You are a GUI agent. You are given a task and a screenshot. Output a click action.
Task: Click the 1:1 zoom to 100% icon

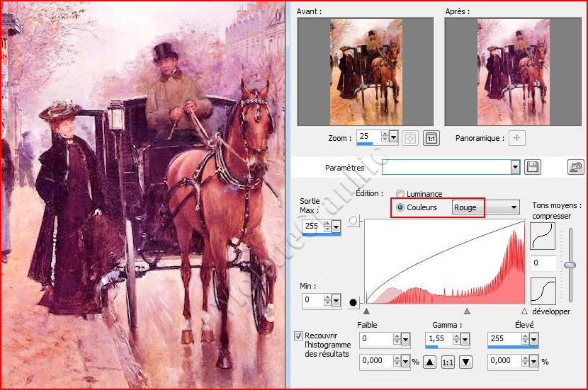pyautogui.click(x=430, y=138)
